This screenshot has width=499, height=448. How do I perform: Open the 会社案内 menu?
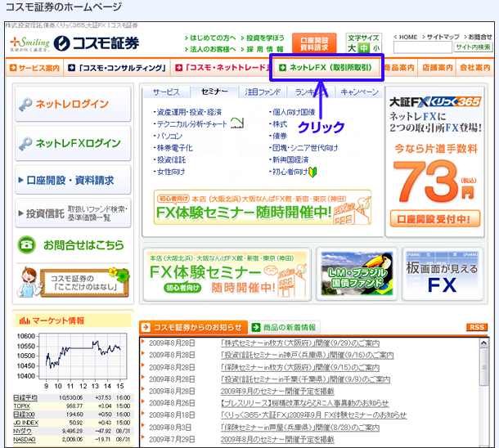[x=474, y=68]
